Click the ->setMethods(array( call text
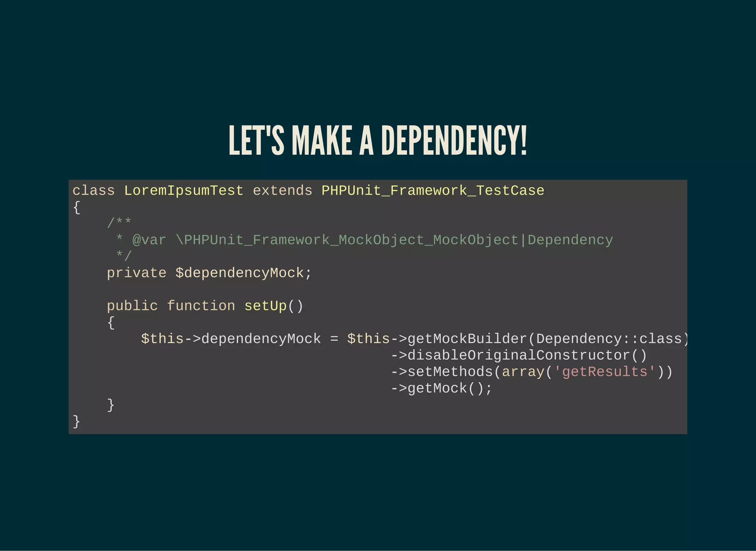Viewport: 756px width, 551px height. (x=472, y=372)
